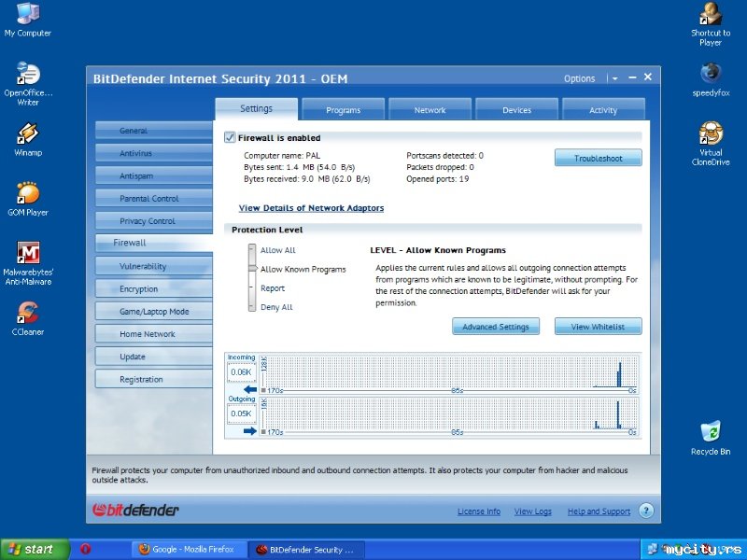The image size is (747, 560).
Task: Click the help question mark icon
Action: [646, 511]
